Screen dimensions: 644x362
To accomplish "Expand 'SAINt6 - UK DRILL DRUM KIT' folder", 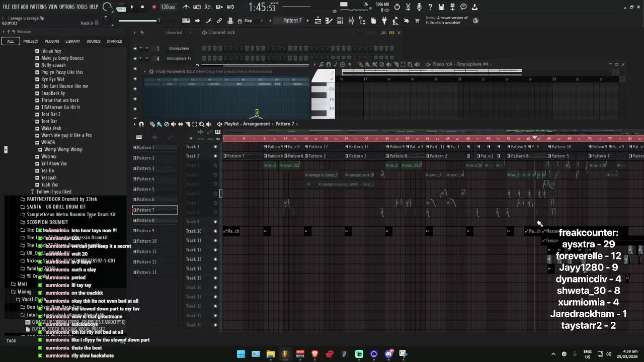I will pyautogui.click(x=56, y=207).
